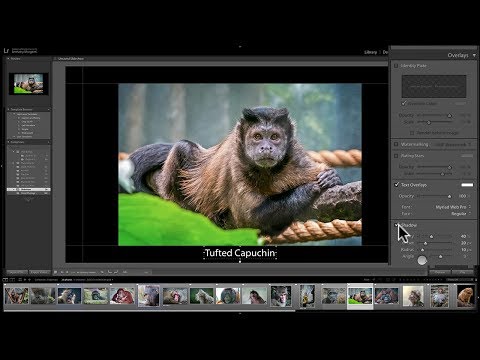This screenshot has height=360, width=480.
Task: Enable Render behind image checkbox
Action: [x=412, y=133]
